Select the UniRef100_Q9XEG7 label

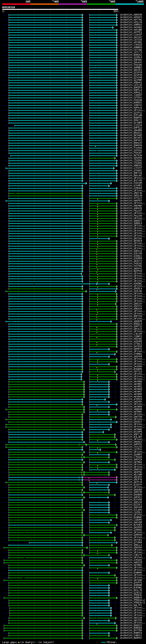click(131, 422)
